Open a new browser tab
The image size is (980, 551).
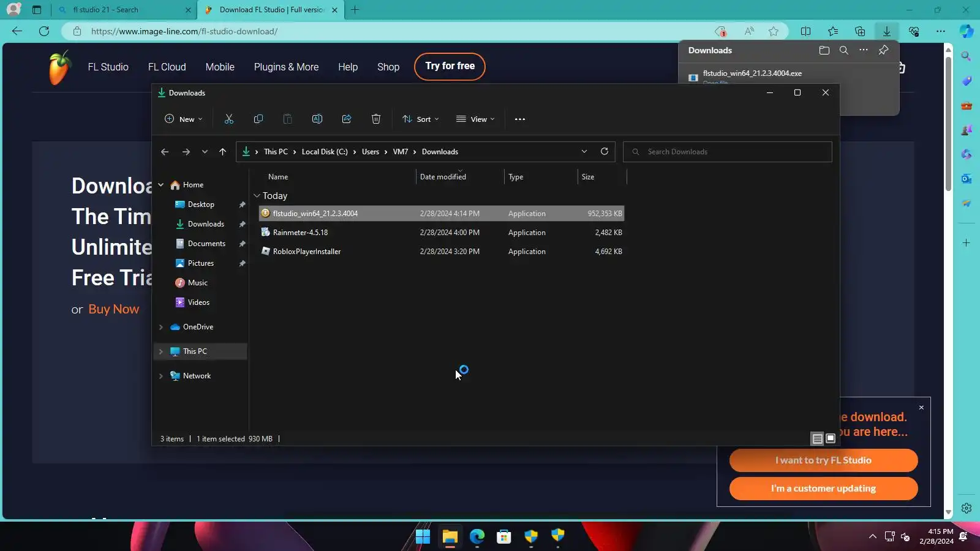355,10
